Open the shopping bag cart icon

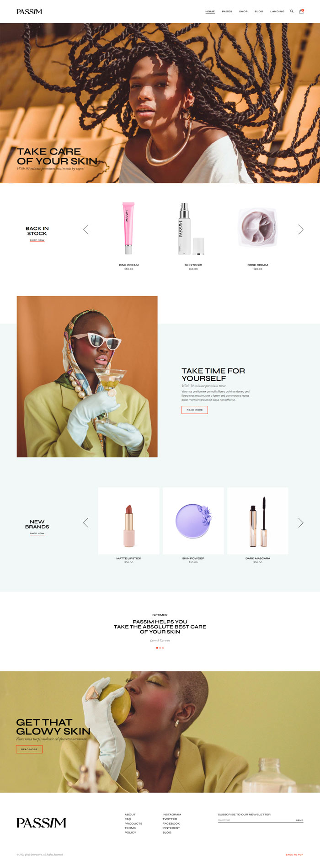301,11
